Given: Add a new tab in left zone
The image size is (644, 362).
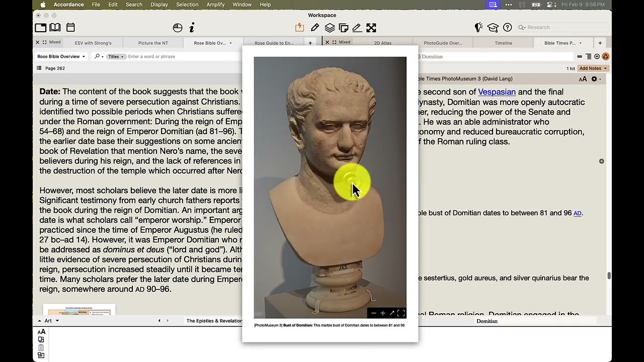Looking at the screenshot, I should click(x=310, y=43).
